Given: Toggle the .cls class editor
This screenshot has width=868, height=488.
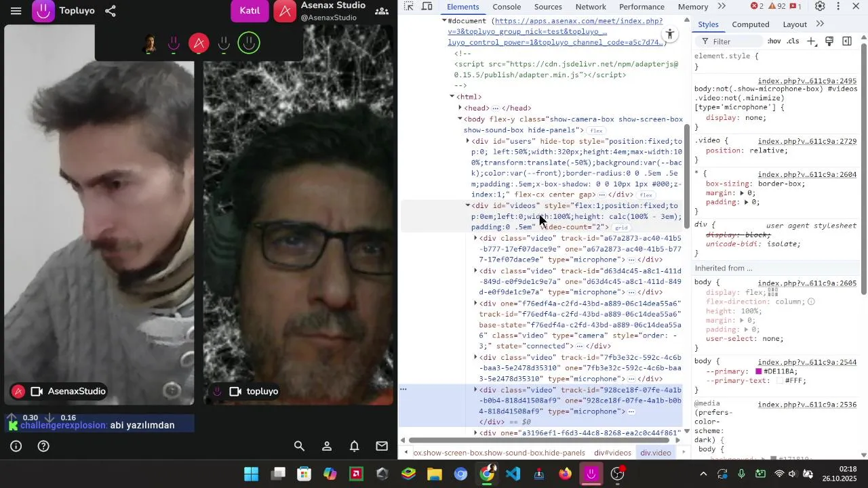Looking at the screenshot, I should pos(793,41).
